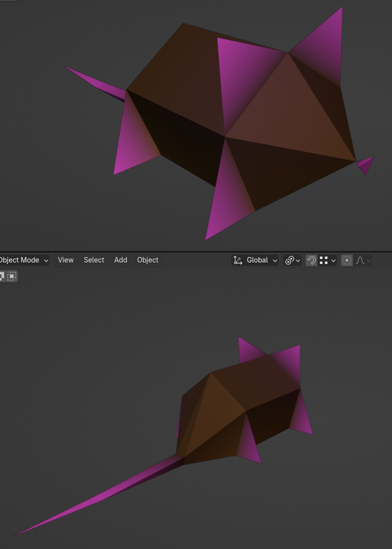Click the Add menu in viewport header

(x=121, y=260)
